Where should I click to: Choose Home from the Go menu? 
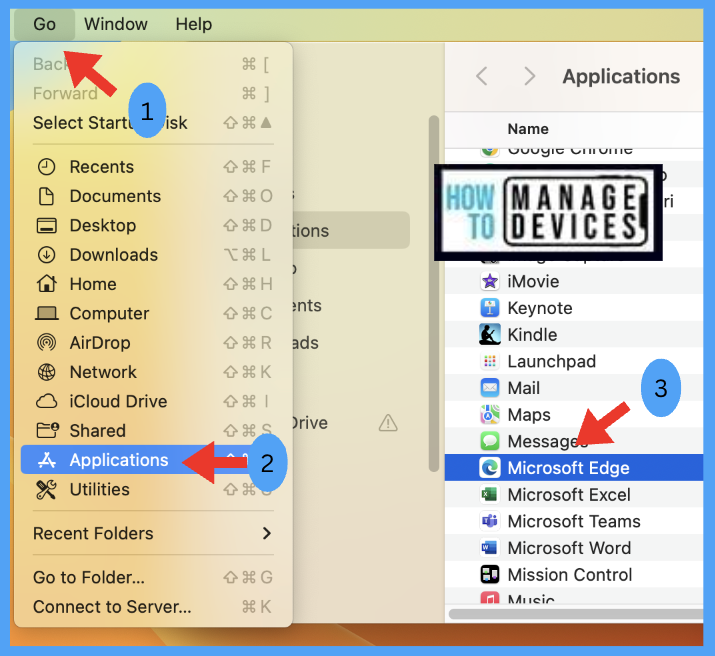[153, 284]
